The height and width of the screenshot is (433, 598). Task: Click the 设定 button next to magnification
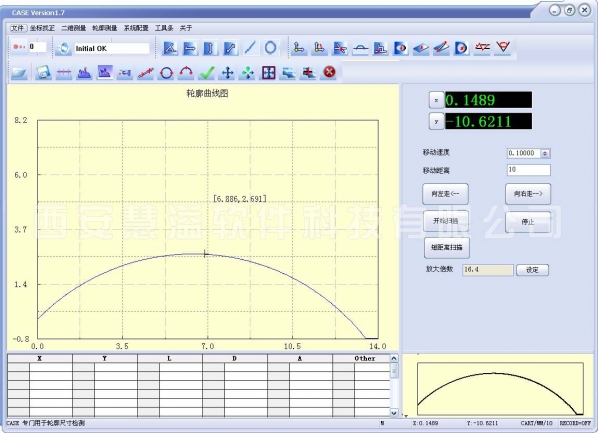pos(532,270)
